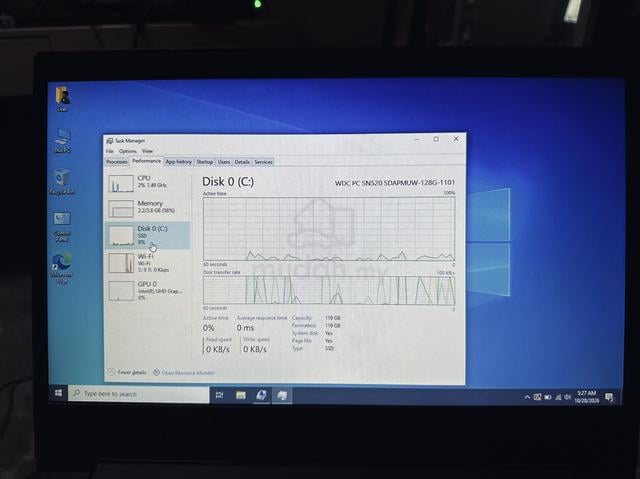Open the Services tab
The image size is (640, 479).
263,162
